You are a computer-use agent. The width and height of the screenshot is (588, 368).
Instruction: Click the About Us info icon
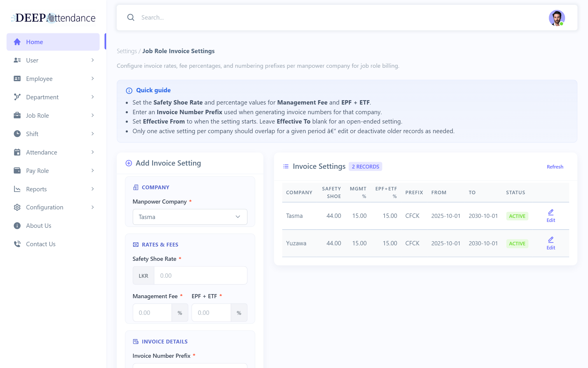point(17,226)
